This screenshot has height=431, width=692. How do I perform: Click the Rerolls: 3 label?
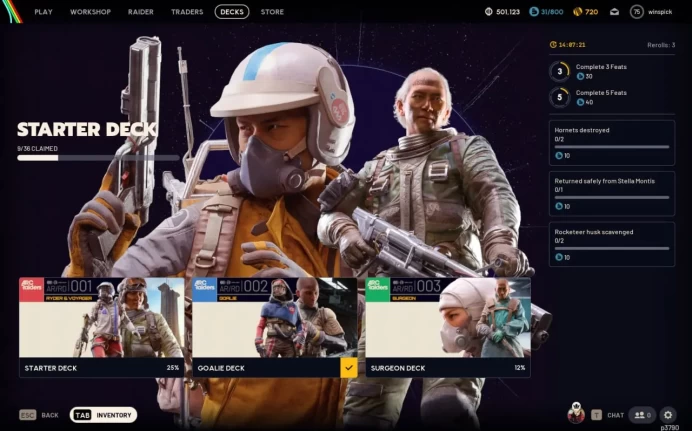coord(661,45)
